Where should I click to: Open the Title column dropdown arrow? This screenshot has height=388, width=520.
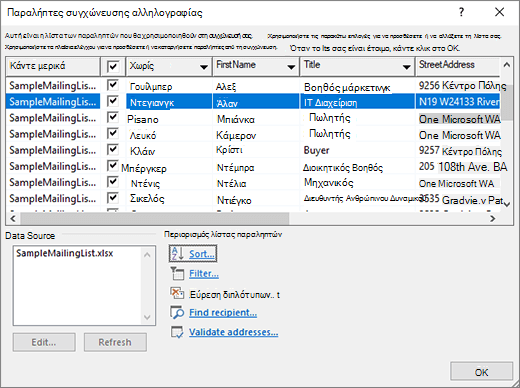(406, 67)
